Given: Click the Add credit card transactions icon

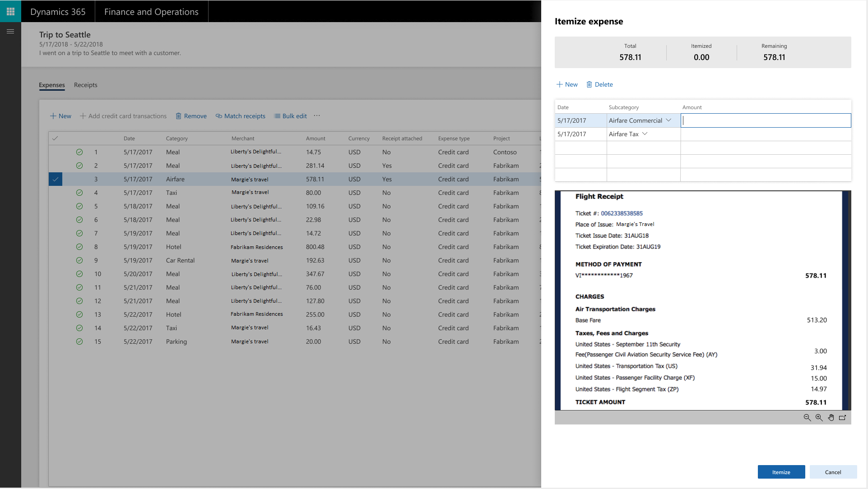Looking at the screenshot, I should point(82,115).
